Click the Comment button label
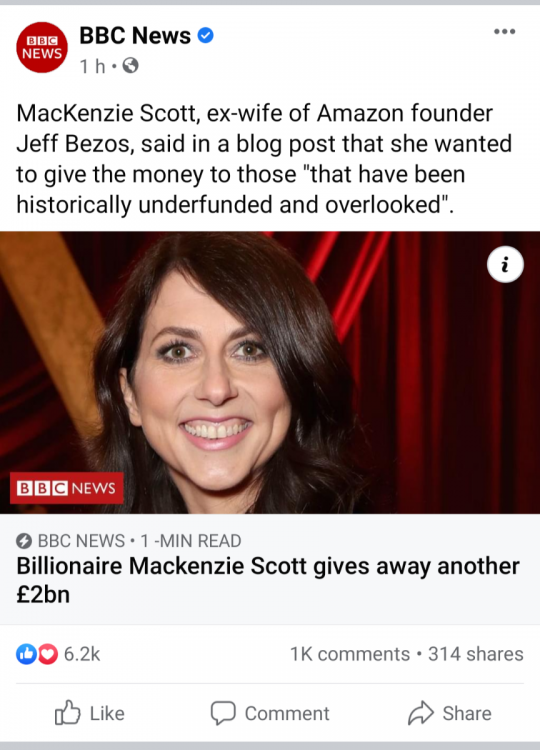 tap(287, 714)
